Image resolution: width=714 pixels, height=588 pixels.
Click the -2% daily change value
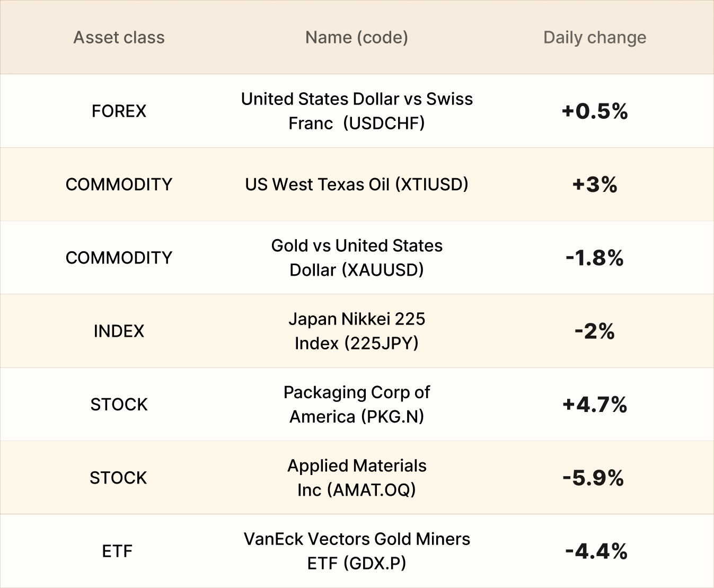[x=595, y=331]
